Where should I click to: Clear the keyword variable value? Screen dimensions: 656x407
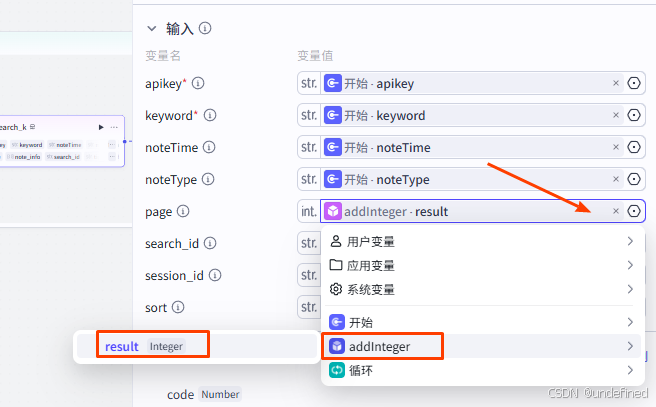616,115
